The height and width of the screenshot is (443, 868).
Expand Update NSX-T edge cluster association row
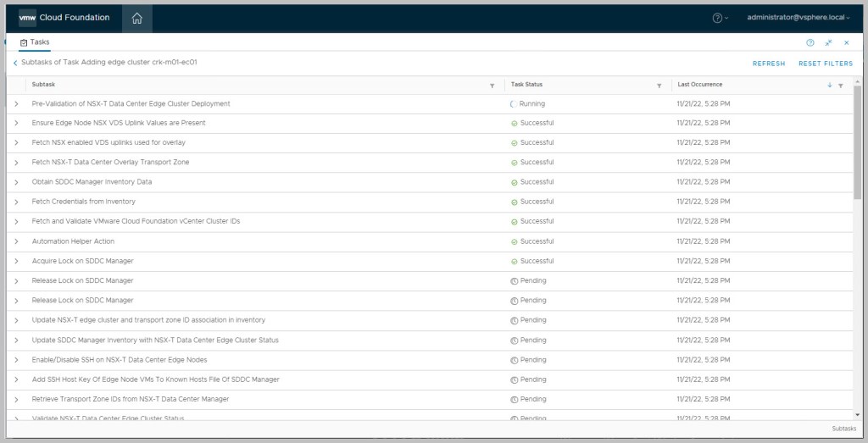click(16, 320)
